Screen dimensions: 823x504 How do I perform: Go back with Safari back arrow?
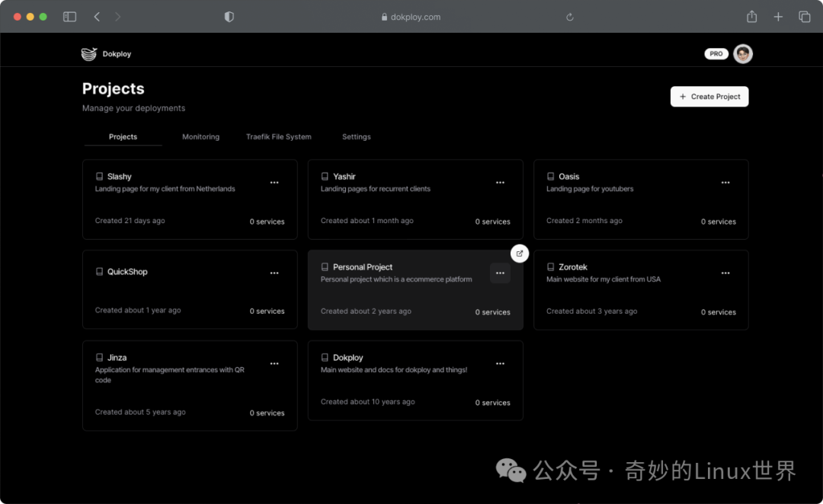click(x=97, y=17)
